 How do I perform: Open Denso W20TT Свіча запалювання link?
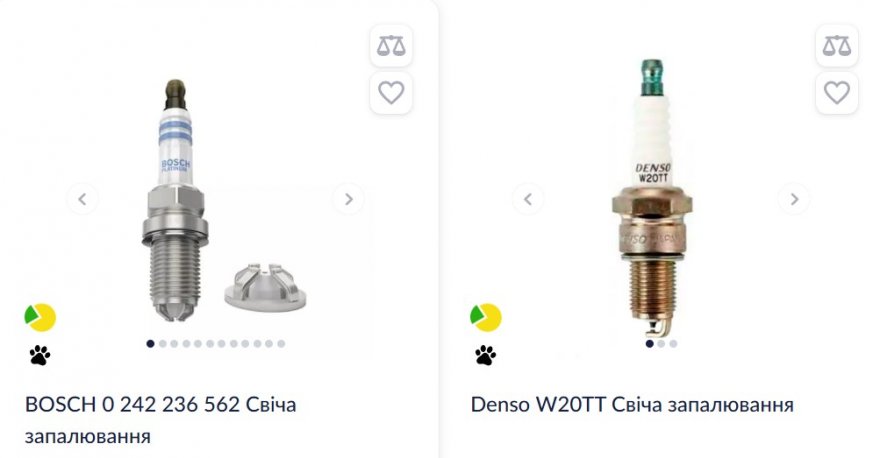coord(632,405)
